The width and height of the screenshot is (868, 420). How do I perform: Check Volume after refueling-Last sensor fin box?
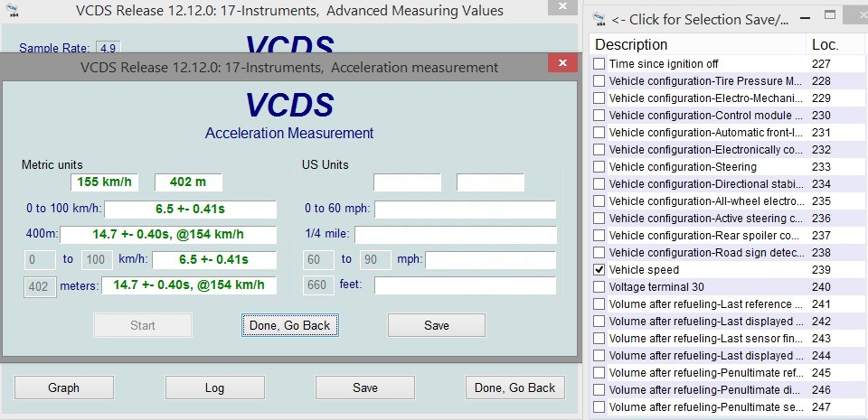[x=599, y=338]
